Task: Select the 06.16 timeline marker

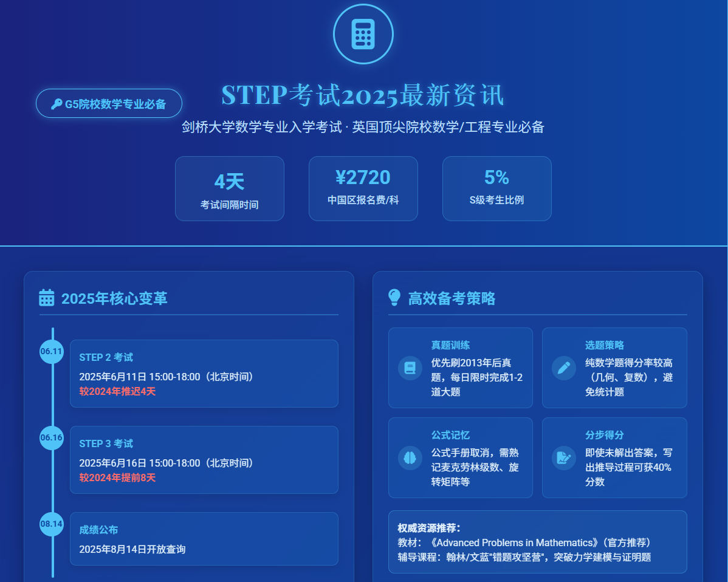Action: pyautogui.click(x=52, y=437)
